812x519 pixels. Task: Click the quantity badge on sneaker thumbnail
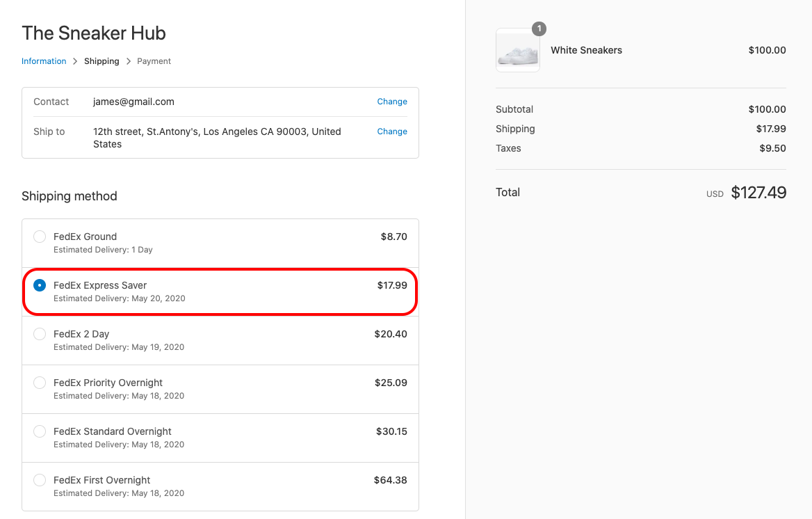[539, 29]
